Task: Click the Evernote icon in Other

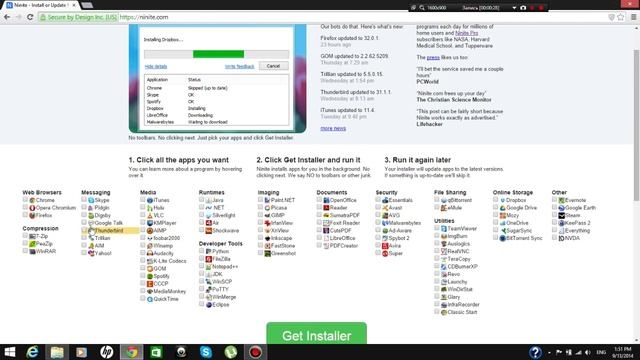Action: [561, 200]
